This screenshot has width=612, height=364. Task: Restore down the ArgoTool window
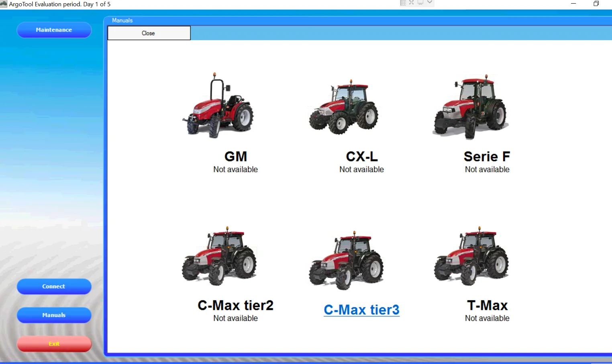(596, 4)
